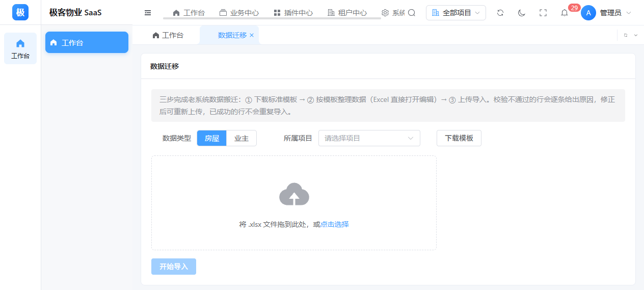Open 插件中心 top menu

(x=293, y=13)
